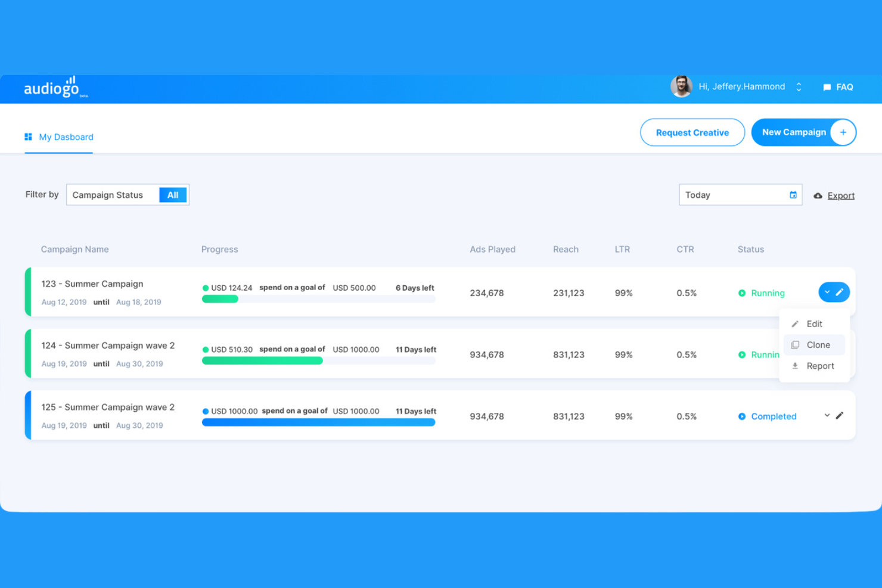The height and width of the screenshot is (588, 882).
Task: Click 231,123 reach value
Action: tap(569, 293)
